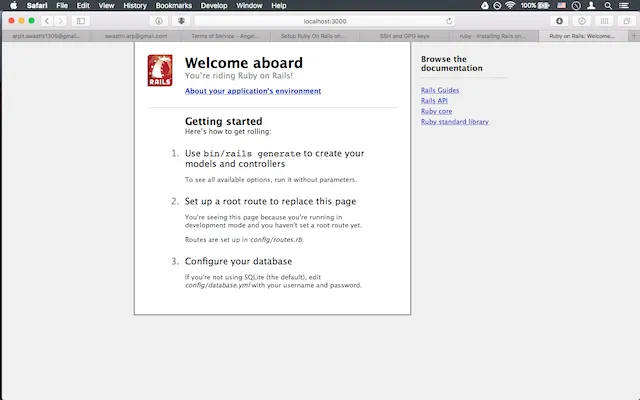Click 'Set up a root route' step
This screenshot has width=640, height=400.
270,201
